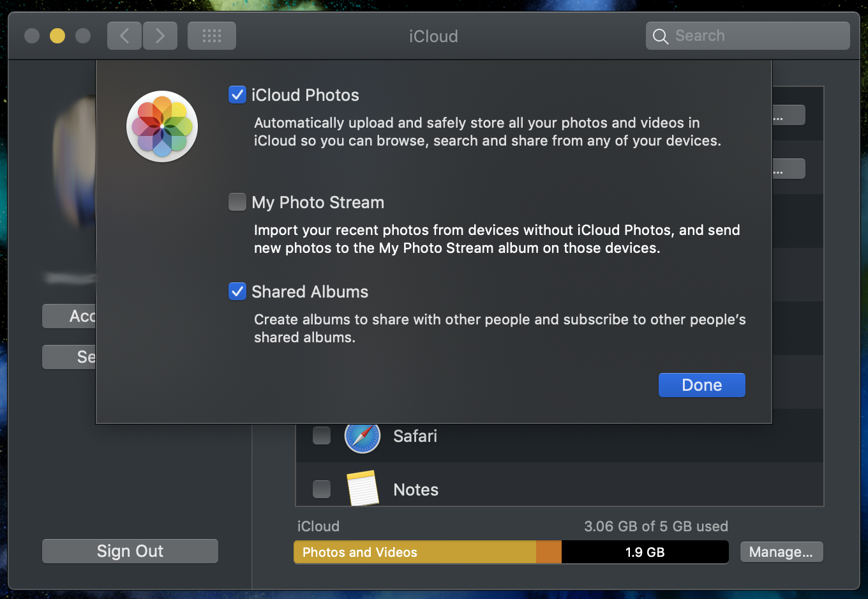Click the Safari compass icon
Viewport: 868px width, 599px height.
[x=363, y=437]
